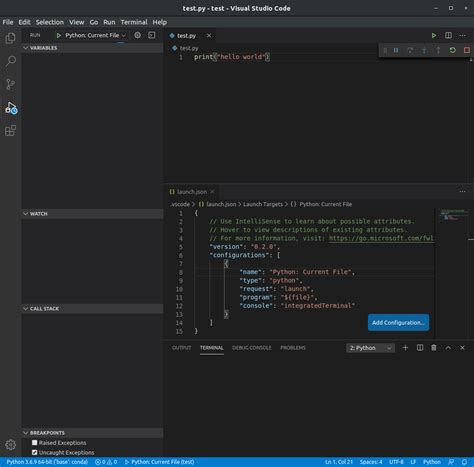Step into in the debug toolbar
This screenshot has width=474, height=467.
coord(424,50)
